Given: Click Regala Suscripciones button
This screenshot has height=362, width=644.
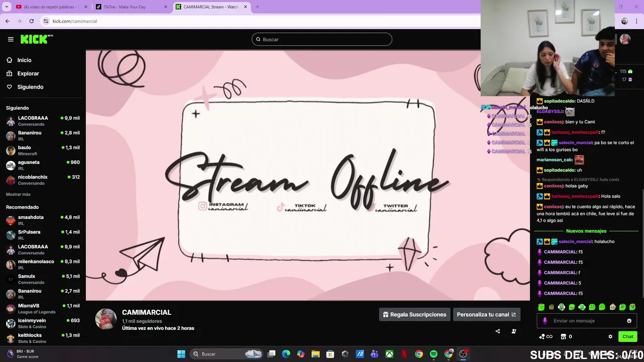Looking at the screenshot, I should click(x=415, y=315).
